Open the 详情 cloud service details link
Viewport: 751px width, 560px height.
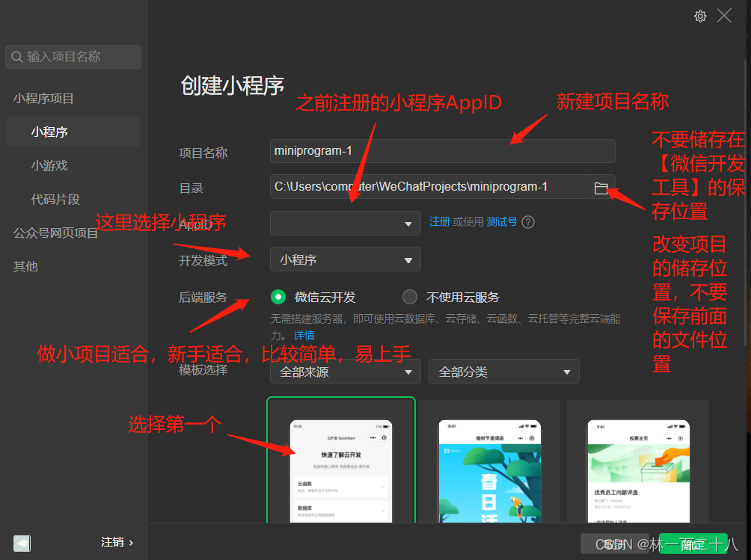[x=304, y=335]
